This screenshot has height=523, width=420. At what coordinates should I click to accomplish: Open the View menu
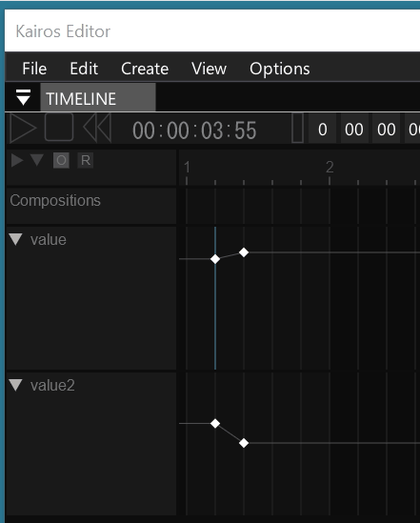click(209, 69)
